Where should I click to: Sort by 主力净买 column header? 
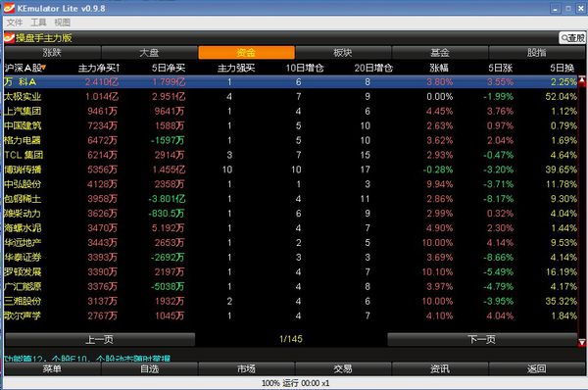[99, 68]
